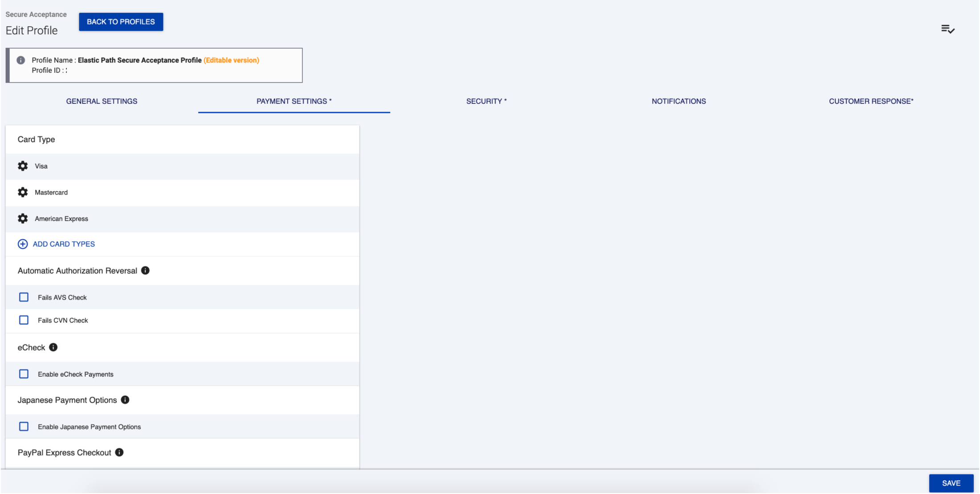
Task: Tick the Fails CVN Check checkbox
Action: (x=24, y=320)
